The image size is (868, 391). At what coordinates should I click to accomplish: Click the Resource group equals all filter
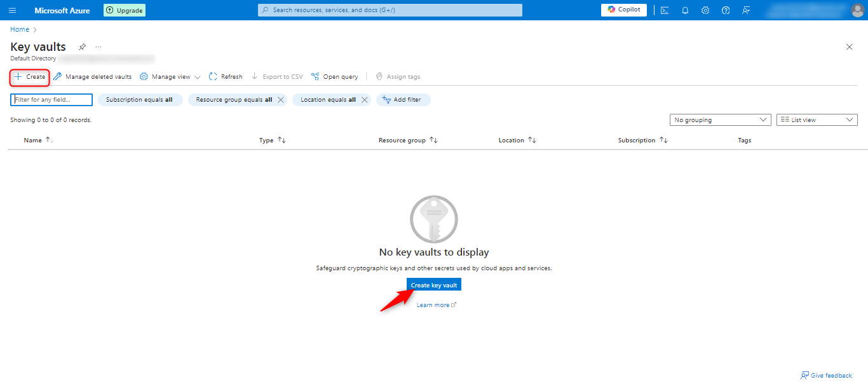pos(234,100)
